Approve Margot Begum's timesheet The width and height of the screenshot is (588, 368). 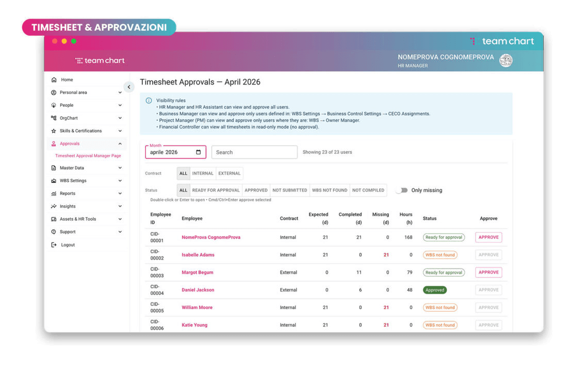coord(488,273)
